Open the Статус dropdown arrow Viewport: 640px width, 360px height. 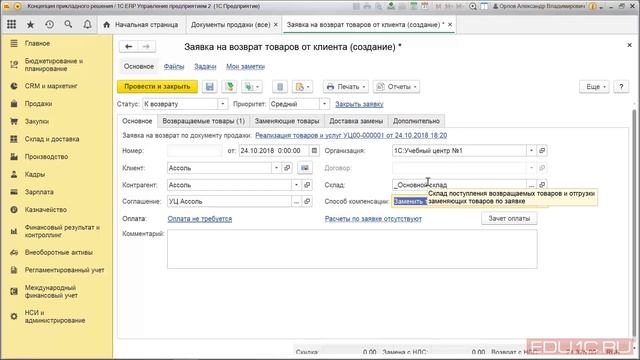[x=222, y=104]
